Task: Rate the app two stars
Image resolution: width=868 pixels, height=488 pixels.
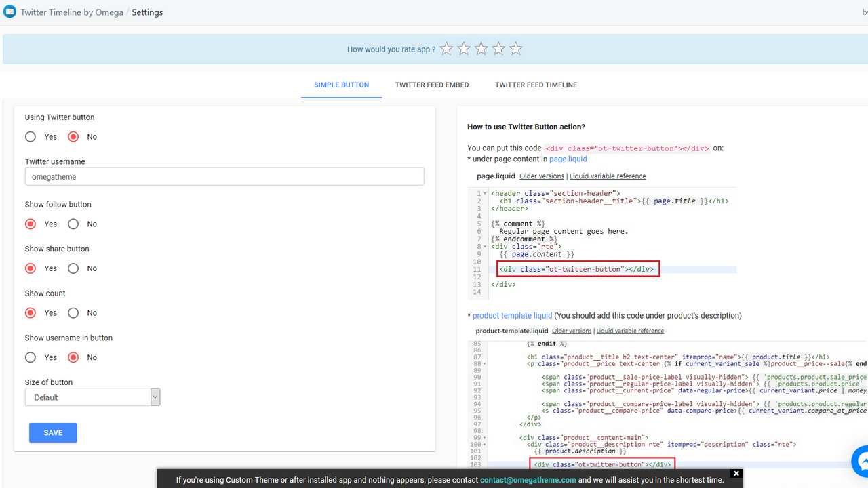Action: coord(464,49)
